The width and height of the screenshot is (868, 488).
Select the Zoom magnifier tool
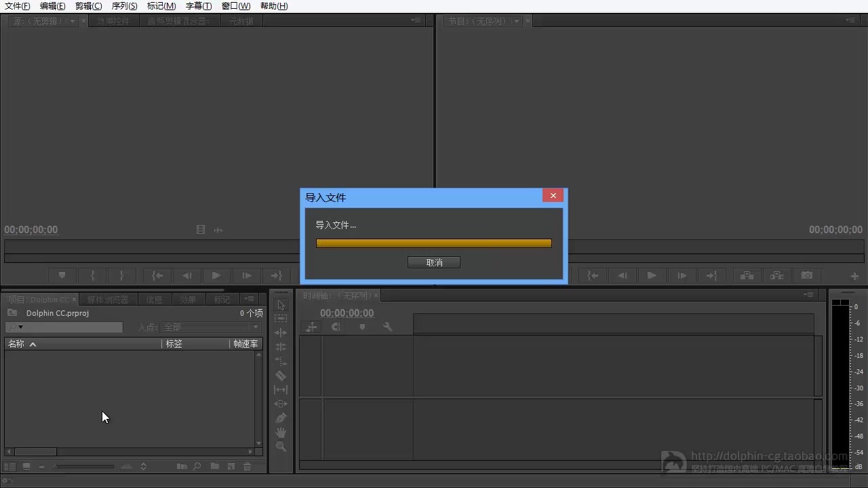(281, 447)
